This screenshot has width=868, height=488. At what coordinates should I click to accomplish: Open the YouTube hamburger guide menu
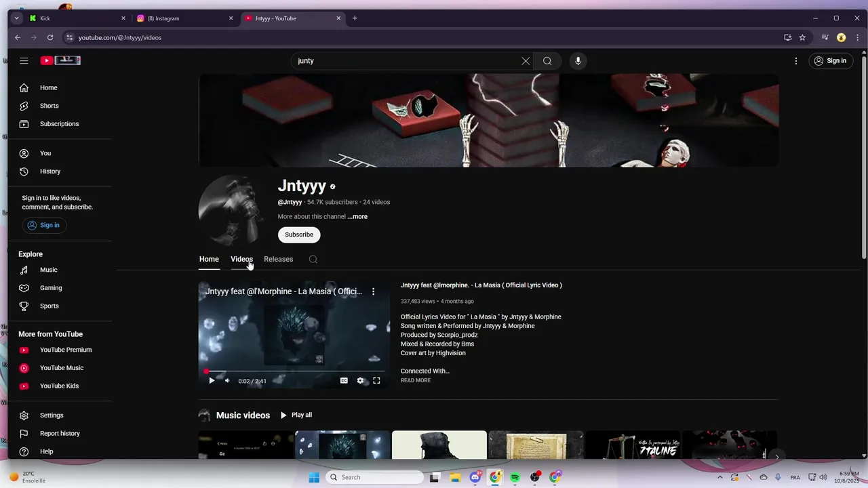(24, 61)
